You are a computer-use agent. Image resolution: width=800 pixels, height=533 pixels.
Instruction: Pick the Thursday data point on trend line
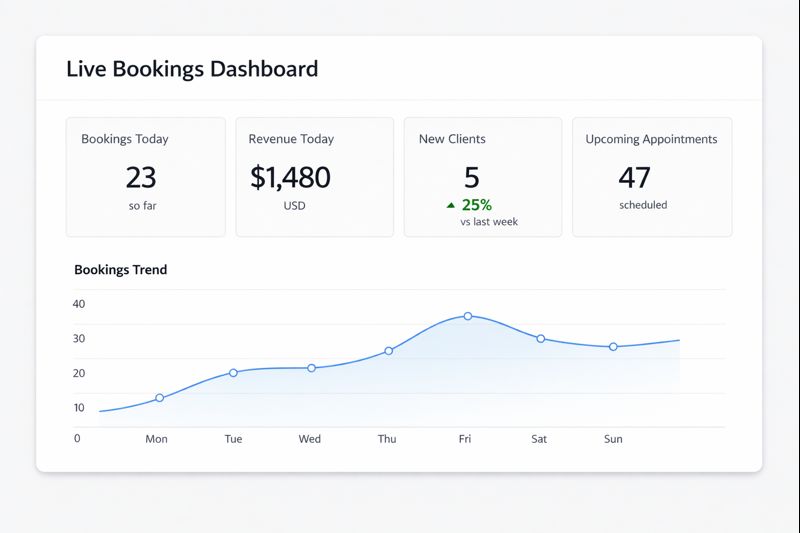point(389,351)
